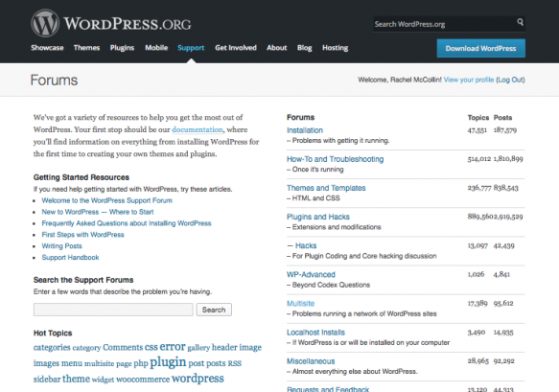Open the Multisite forum

(x=300, y=304)
